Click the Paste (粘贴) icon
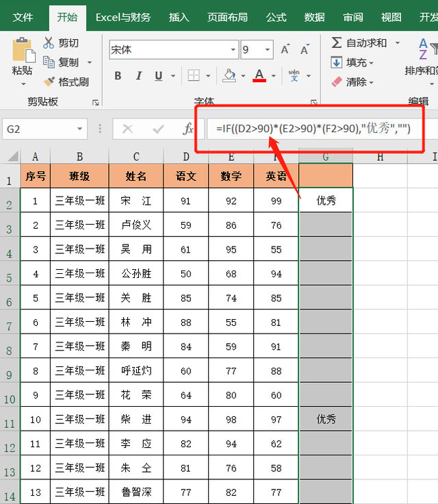The image size is (438, 504). coord(22,51)
